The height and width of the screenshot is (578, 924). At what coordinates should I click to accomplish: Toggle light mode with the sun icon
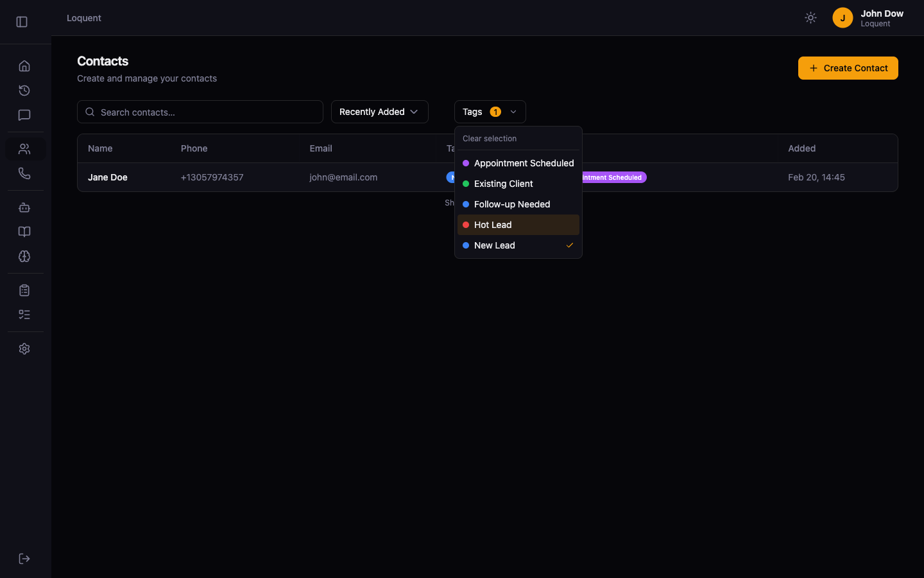click(x=810, y=17)
